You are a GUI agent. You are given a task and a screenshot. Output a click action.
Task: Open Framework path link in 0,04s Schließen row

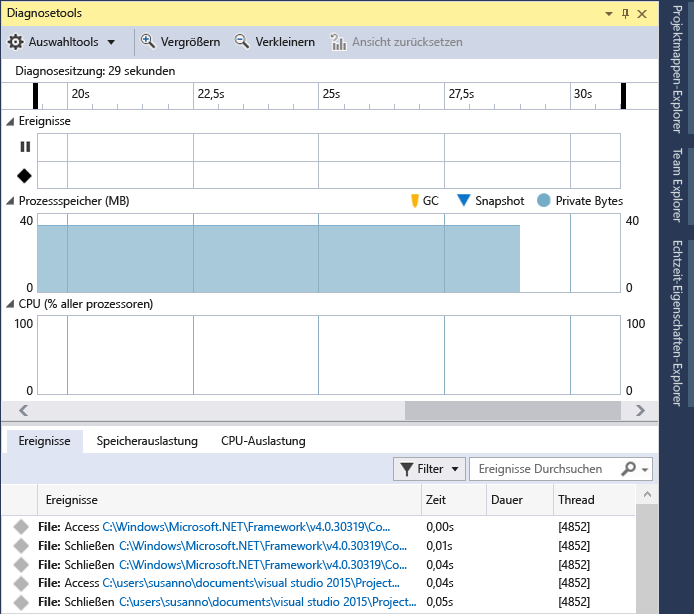pos(263,565)
